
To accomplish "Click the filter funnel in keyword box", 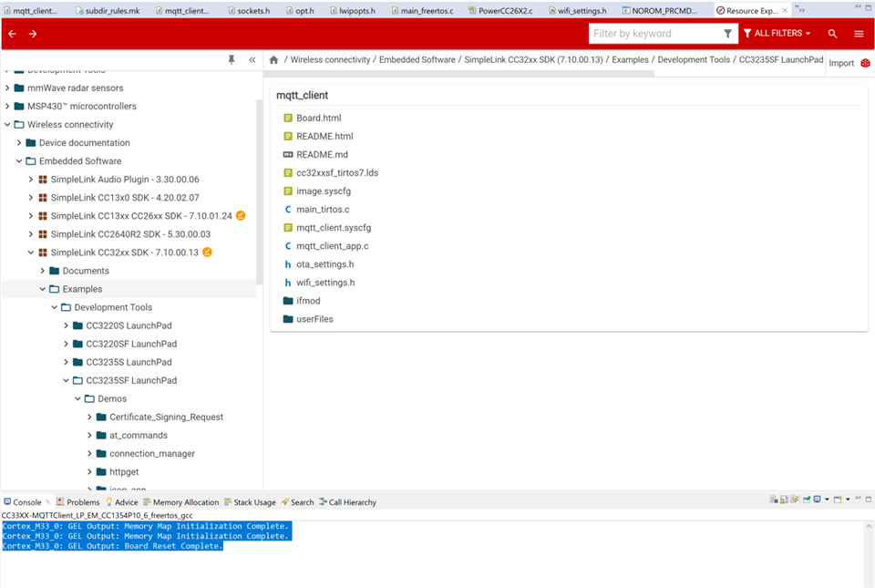I will click(x=727, y=34).
